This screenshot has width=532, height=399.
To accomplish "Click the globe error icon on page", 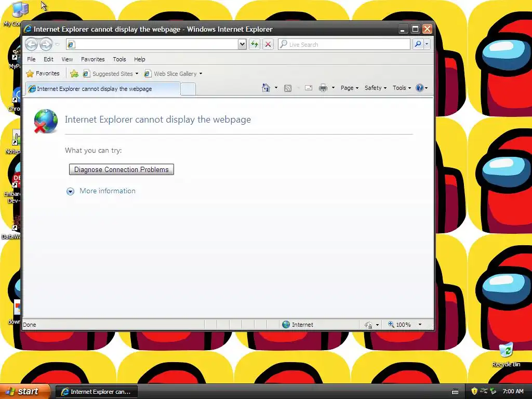I will (x=46, y=121).
